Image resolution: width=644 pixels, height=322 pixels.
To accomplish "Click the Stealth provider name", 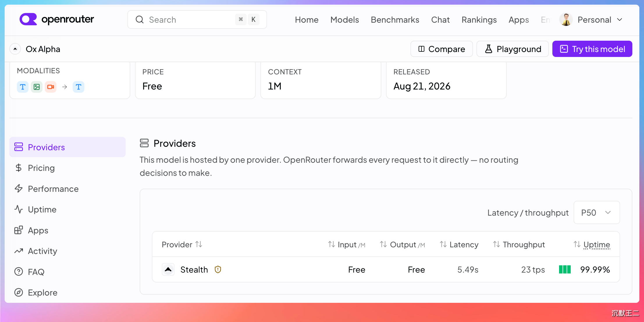I will click(x=194, y=269).
